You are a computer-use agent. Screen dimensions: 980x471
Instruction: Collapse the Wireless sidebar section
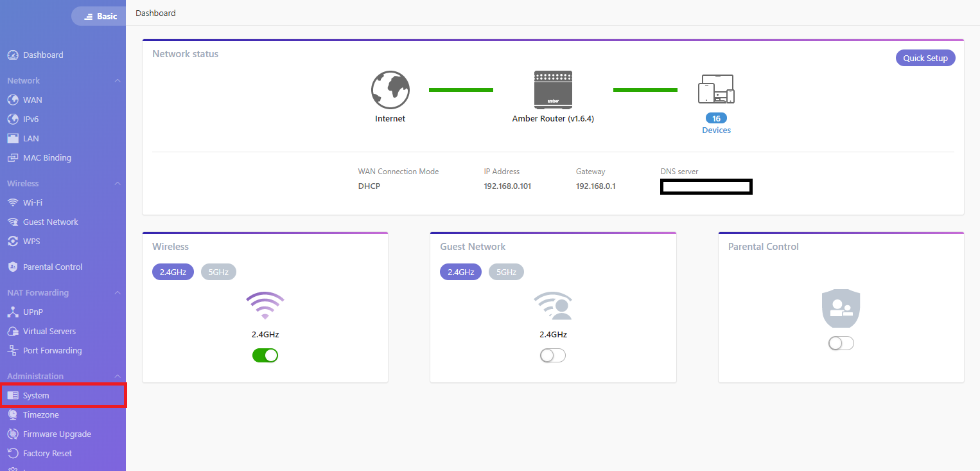118,184
